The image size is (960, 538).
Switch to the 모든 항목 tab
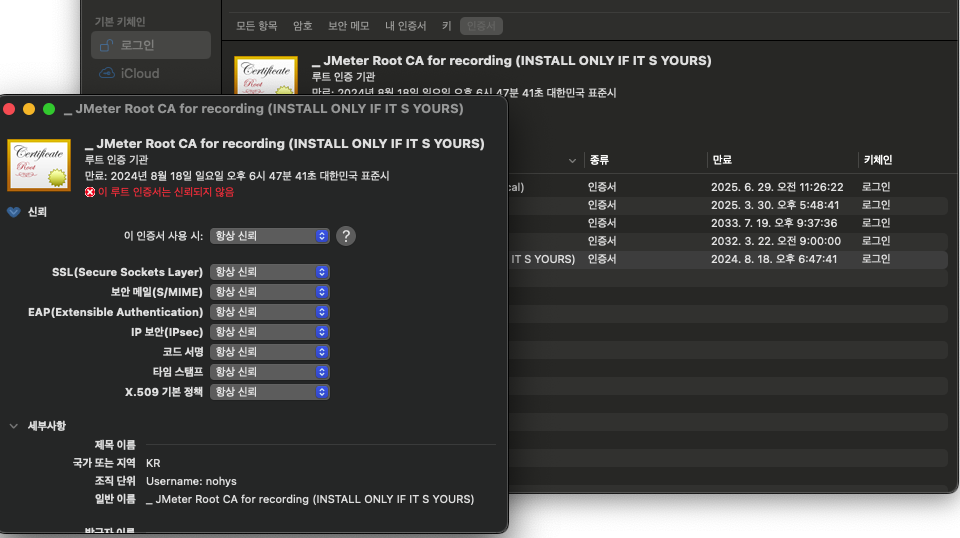pos(257,26)
